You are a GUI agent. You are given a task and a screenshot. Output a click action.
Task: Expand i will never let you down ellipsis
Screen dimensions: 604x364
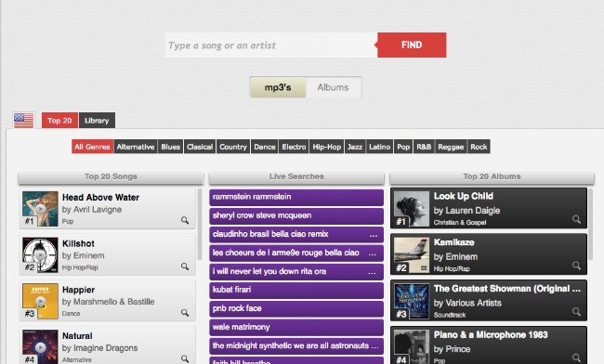[372, 272]
